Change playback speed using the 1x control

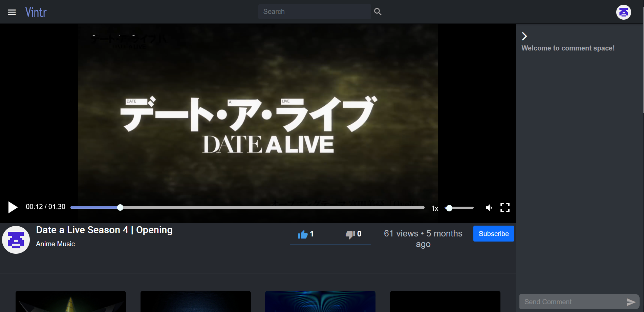(x=435, y=208)
